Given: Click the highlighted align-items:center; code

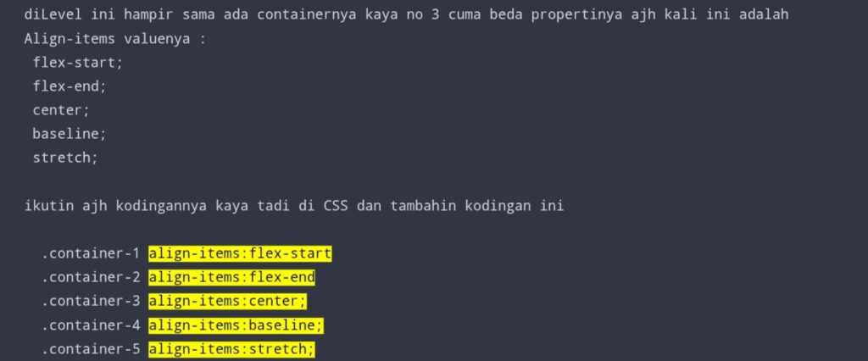Looking at the screenshot, I should (227, 301).
